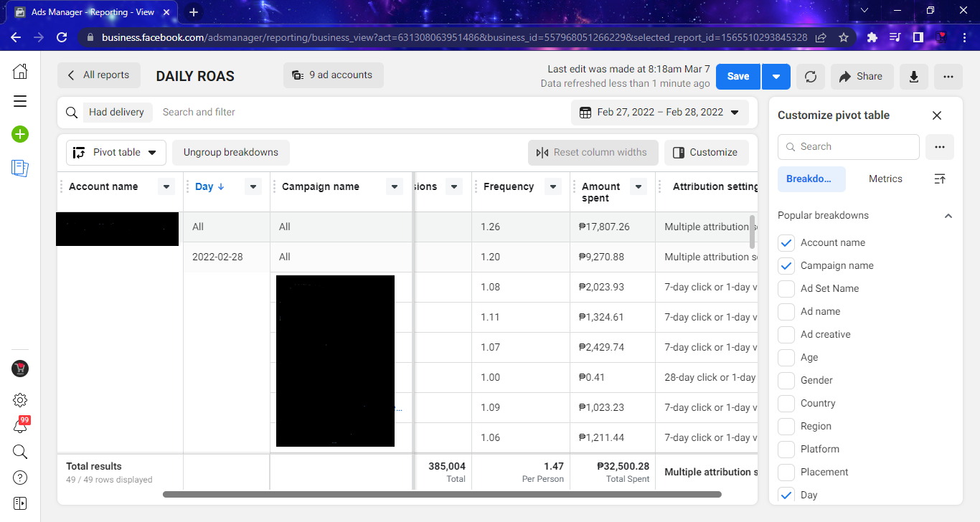
Task: Open Chrome extensions puzzle icon
Action: coord(872,37)
